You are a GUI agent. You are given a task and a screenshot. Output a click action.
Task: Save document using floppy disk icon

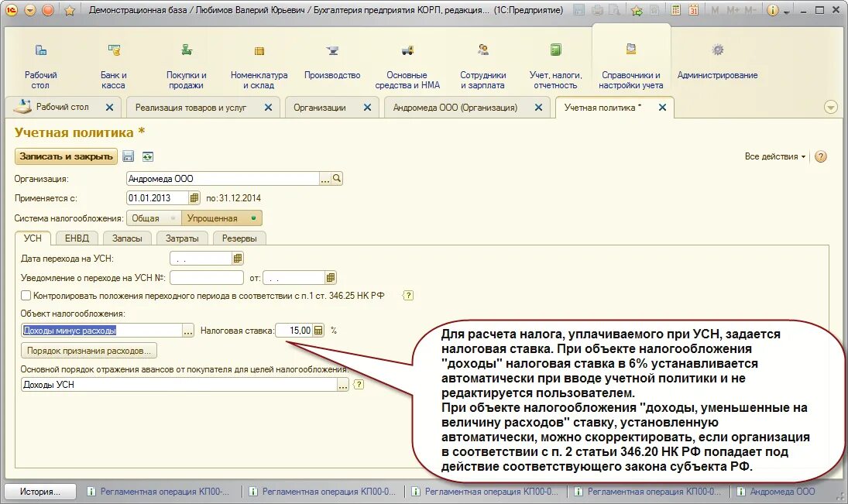[x=129, y=157]
